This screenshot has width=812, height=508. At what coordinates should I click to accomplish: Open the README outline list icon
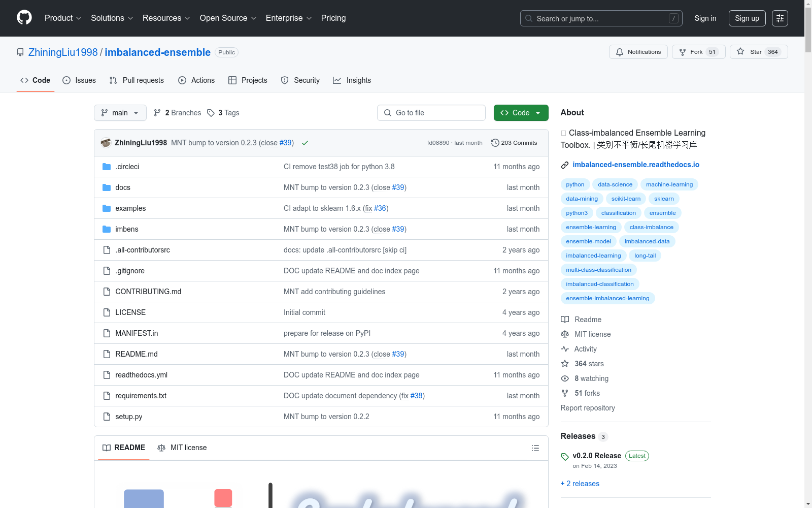pos(535,448)
